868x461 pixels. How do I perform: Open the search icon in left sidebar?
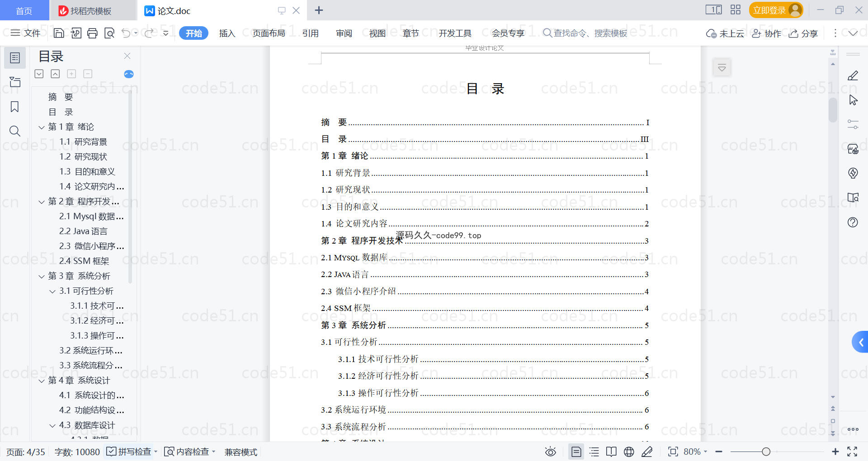coord(15,131)
